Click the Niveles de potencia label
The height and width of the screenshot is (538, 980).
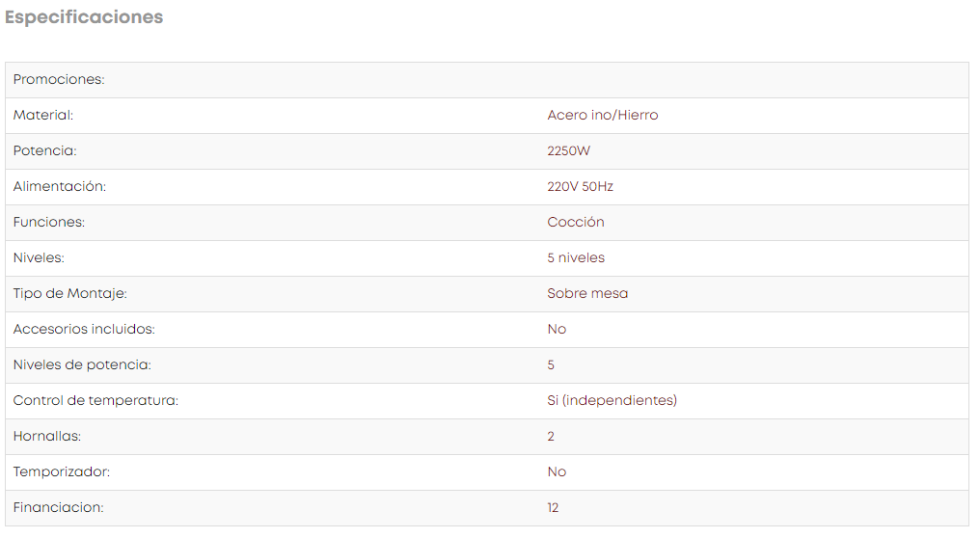82,364
